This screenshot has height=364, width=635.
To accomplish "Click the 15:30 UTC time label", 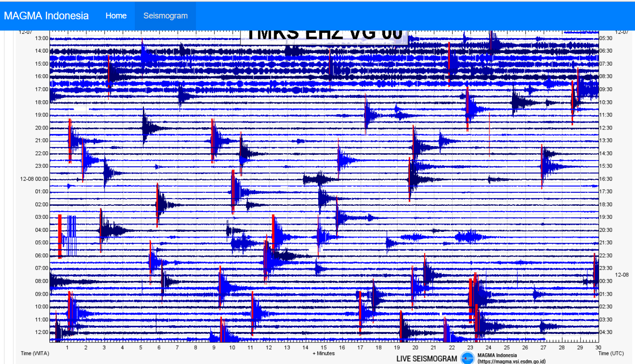I will [x=606, y=166].
